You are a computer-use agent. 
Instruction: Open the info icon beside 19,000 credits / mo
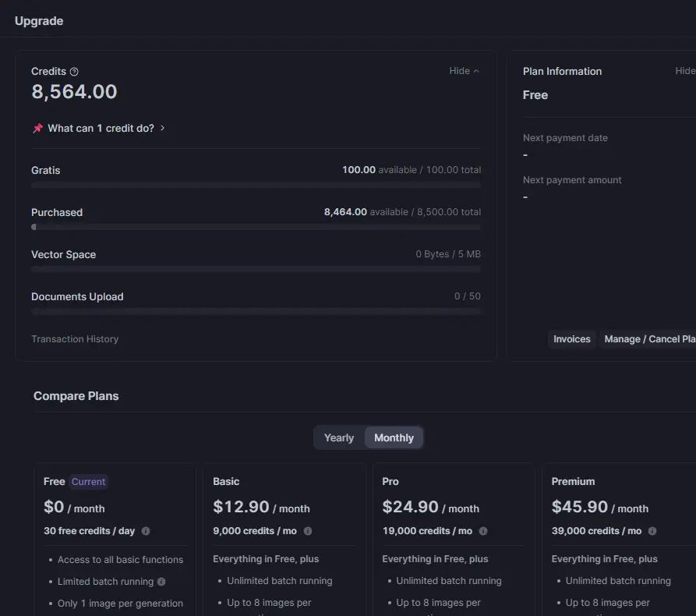tap(483, 531)
